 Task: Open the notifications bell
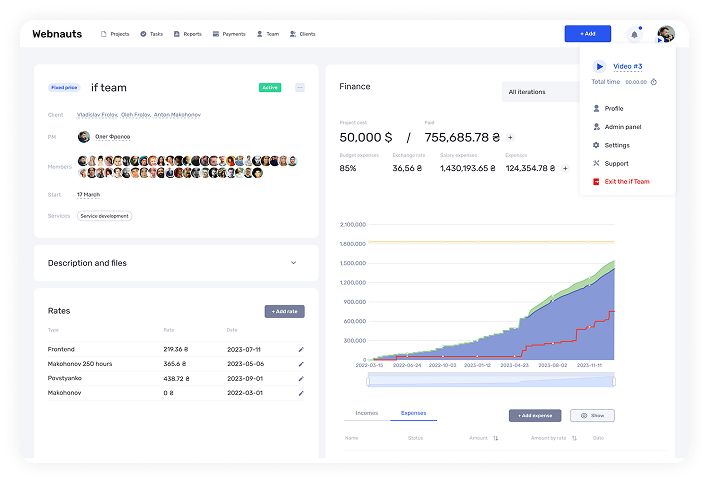[634, 34]
